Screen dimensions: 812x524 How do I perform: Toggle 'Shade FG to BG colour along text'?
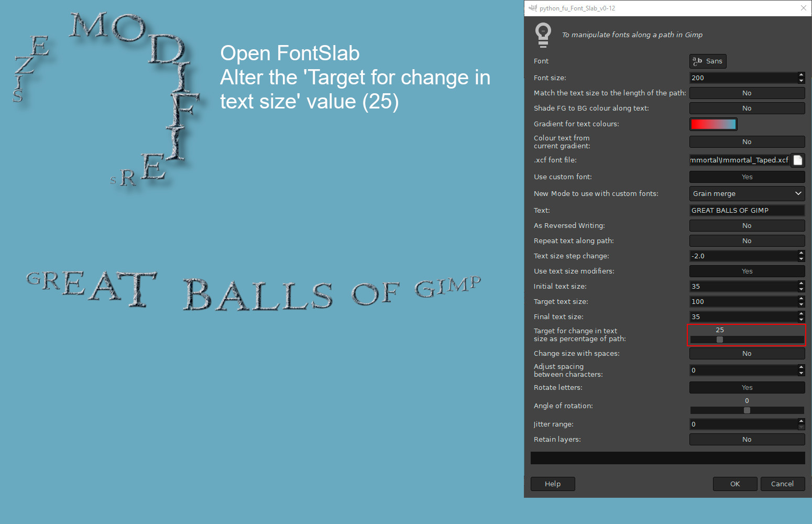(747, 108)
